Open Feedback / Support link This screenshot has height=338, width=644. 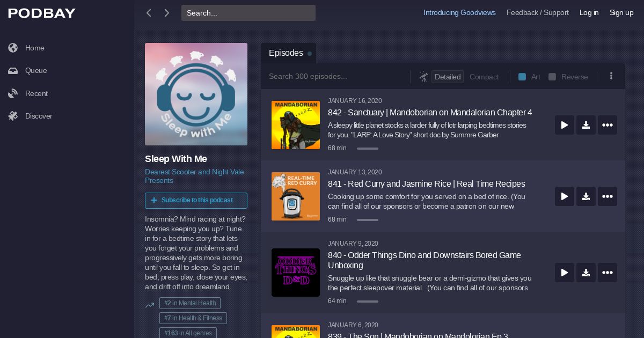538,12
